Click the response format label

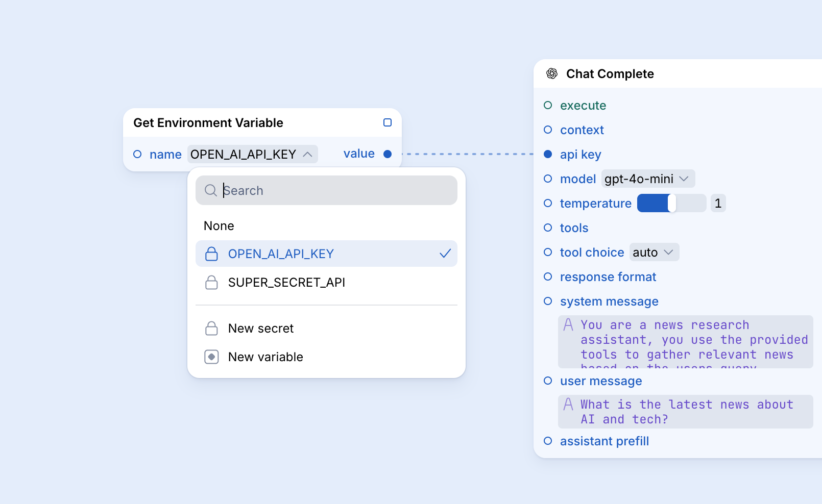click(608, 277)
